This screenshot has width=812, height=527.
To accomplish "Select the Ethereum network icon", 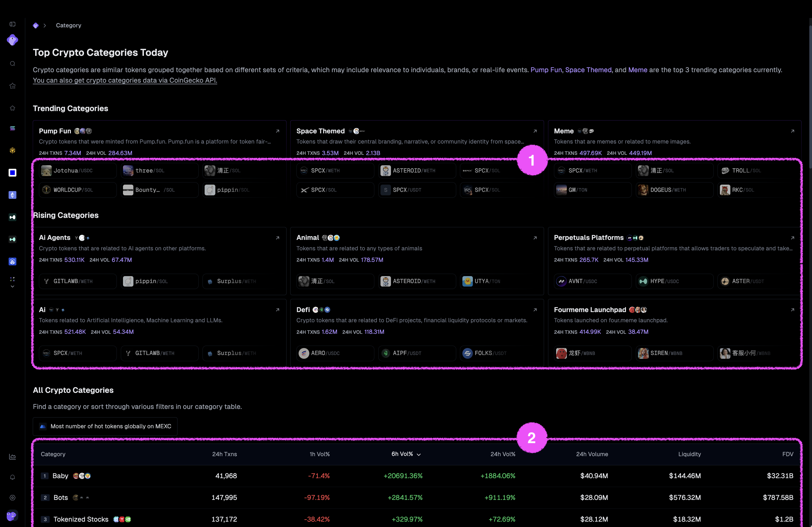I will (13, 195).
